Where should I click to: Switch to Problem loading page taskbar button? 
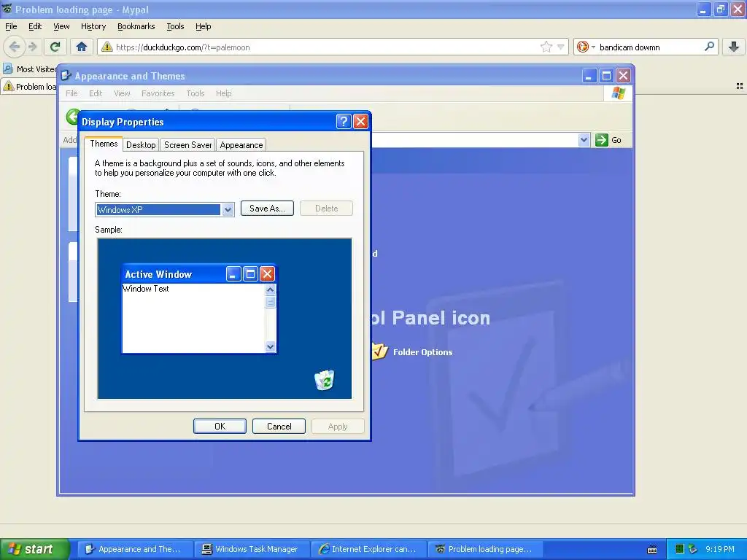pyautogui.click(x=485, y=549)
